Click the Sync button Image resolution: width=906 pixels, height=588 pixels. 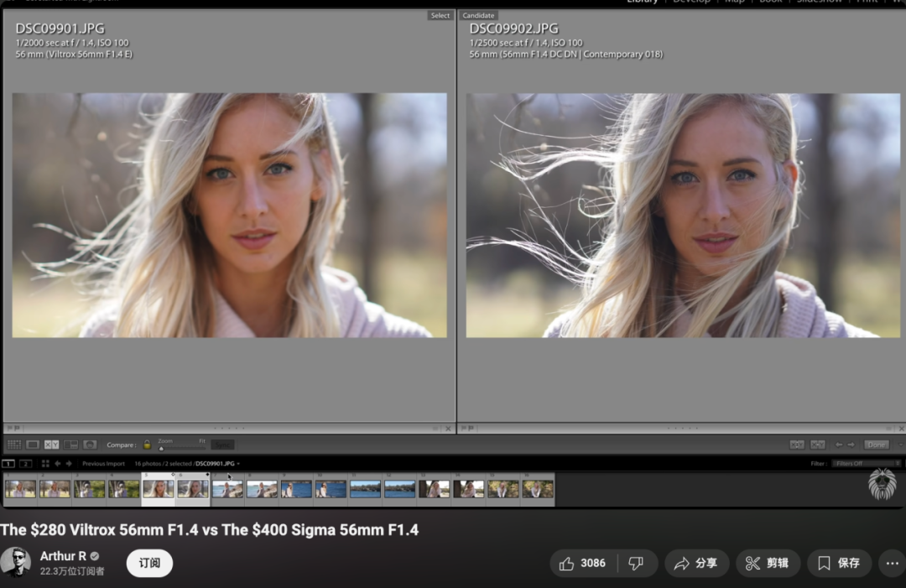221,445
